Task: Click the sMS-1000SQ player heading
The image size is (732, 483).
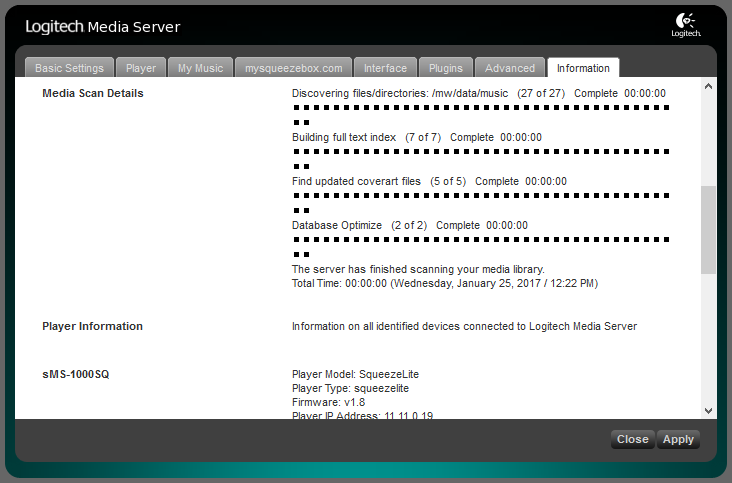Action: (x=76, y=374)
